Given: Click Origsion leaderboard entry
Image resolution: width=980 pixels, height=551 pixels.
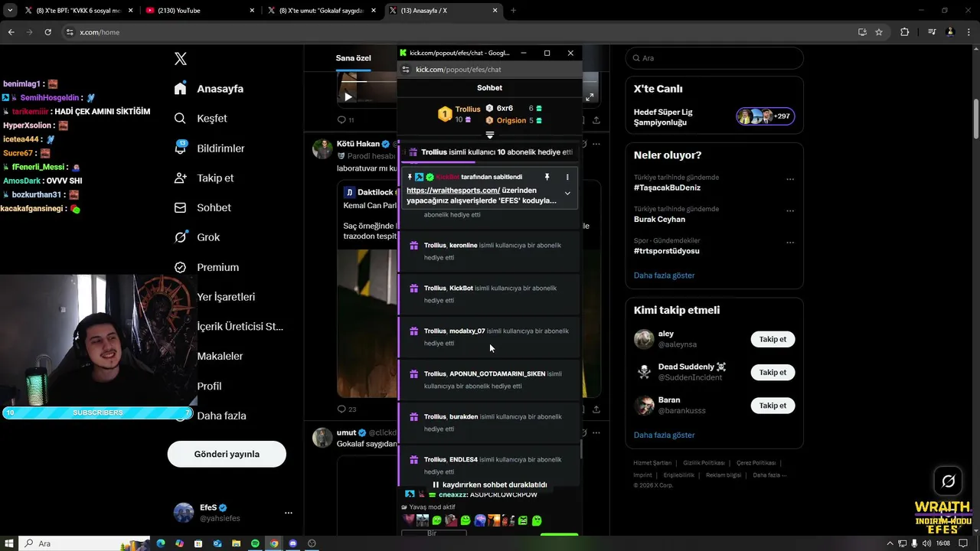Looking at the screenshot, I should click(514, 120).
